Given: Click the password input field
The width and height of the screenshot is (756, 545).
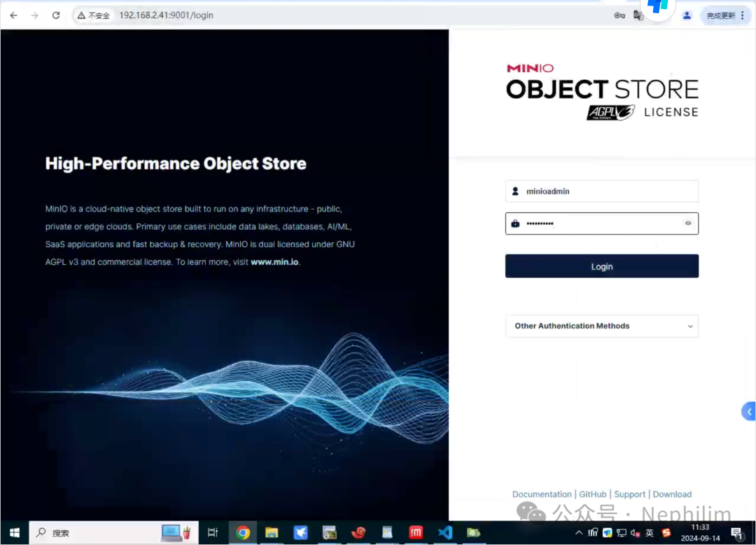Looking at the screenshot, I should [x=602, y=223].
